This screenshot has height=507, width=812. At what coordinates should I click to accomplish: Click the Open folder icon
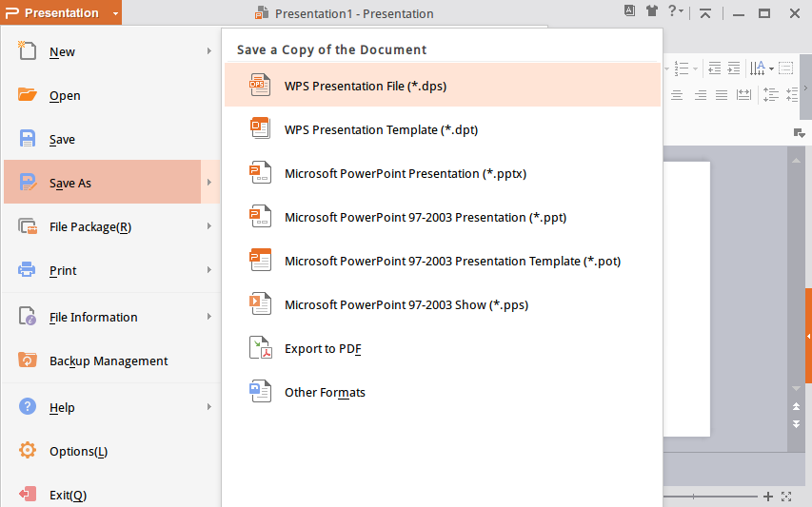click(27, 95)
